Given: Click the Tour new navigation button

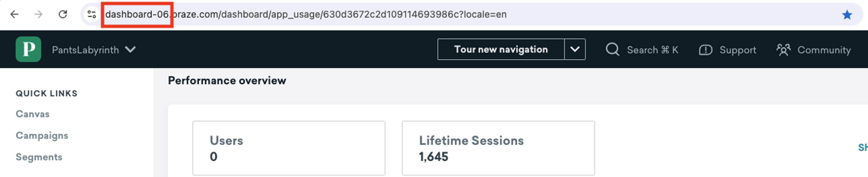Looking at the screenshot, I should click(x=501, y=49).
